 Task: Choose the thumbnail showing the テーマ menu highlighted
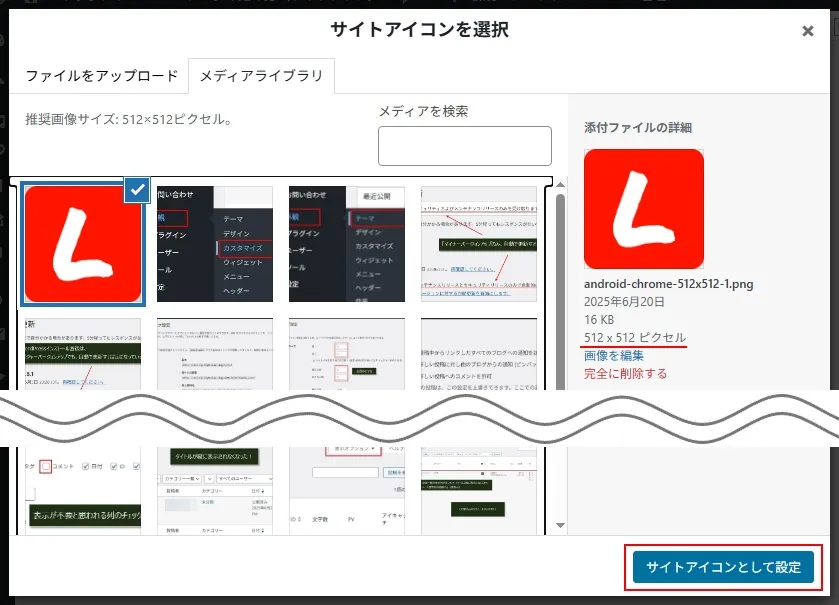[347, 244]
